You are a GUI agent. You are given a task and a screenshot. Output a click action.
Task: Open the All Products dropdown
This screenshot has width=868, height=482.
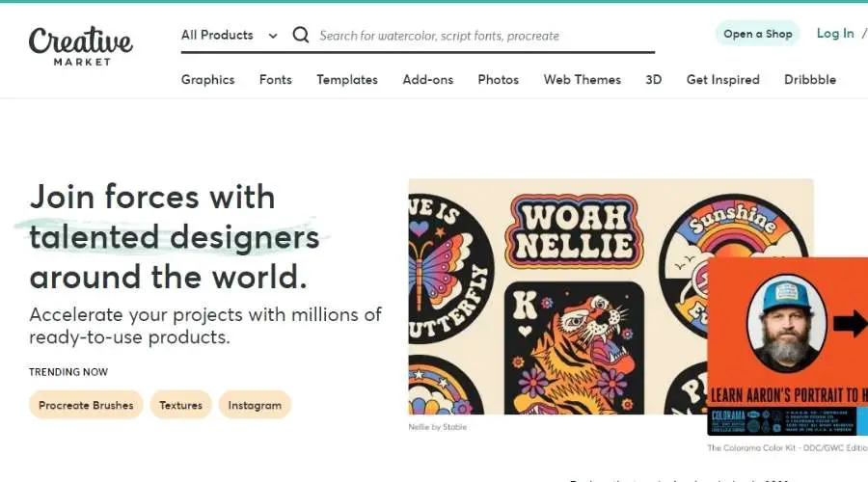(230, 35)
